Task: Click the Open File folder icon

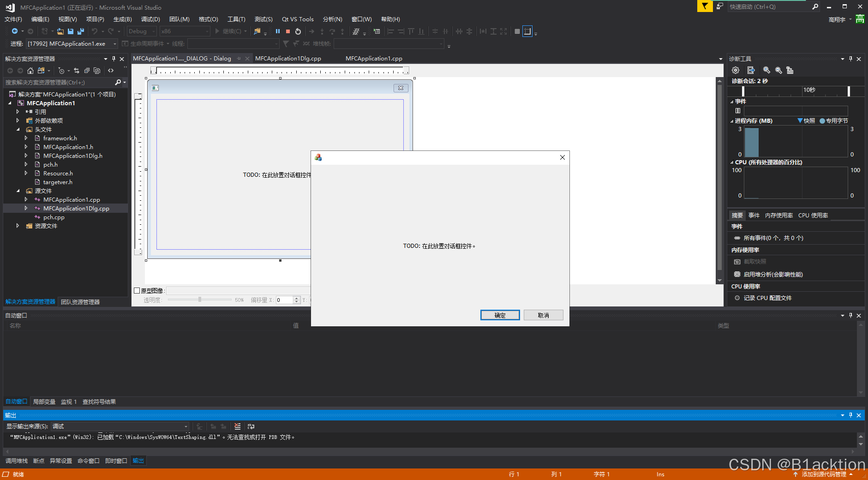Action: 60,31
